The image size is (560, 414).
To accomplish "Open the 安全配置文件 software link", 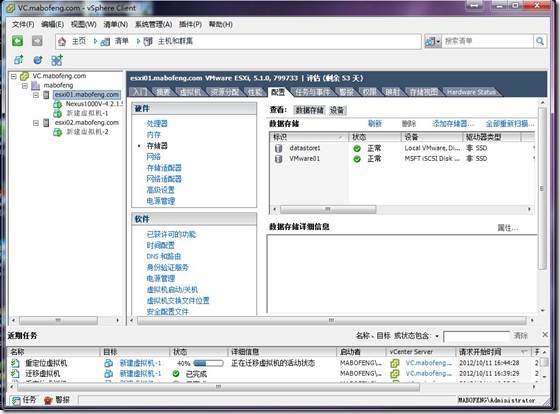I will 168,311.
